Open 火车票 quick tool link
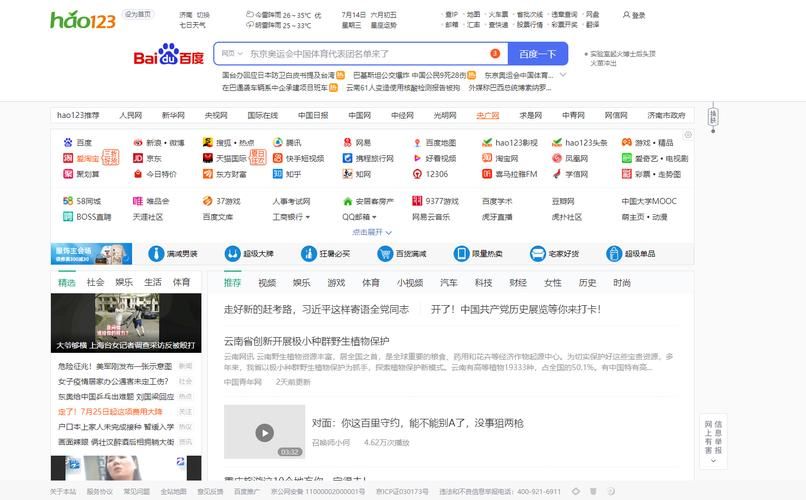The height and width of the screenshot is (500, 806). click(x=498, y=15)
